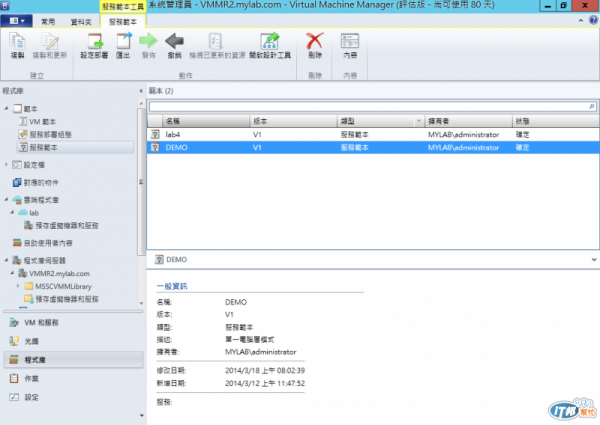Switch to the 資料夾 ribbon tab
The height and width of the screenshot is (425, 600).
pos(81,22)
